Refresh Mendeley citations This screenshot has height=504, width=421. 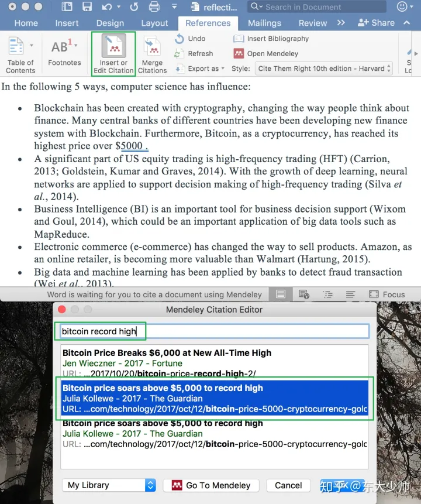(194, 54)
